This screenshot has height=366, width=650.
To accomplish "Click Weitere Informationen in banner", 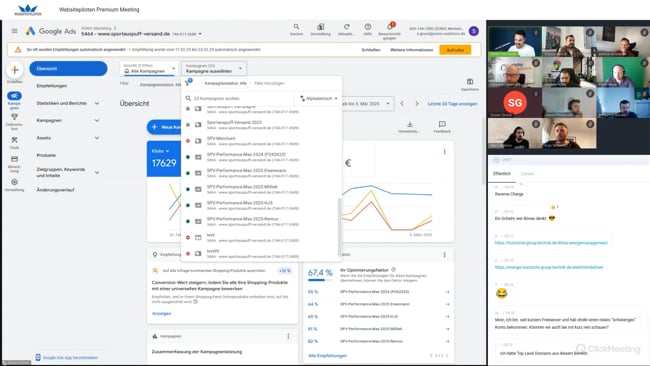I will [411, 50].
